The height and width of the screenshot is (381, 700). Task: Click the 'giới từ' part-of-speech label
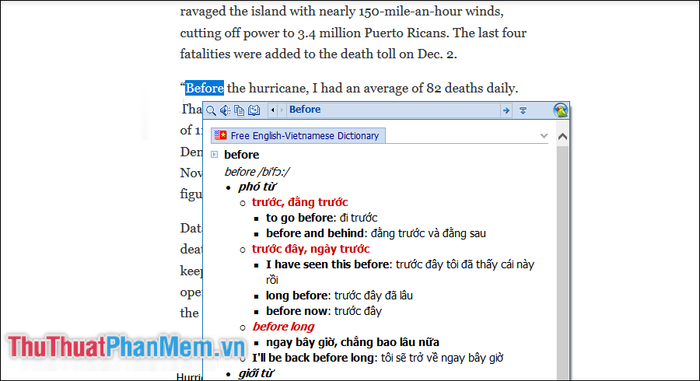256,373
